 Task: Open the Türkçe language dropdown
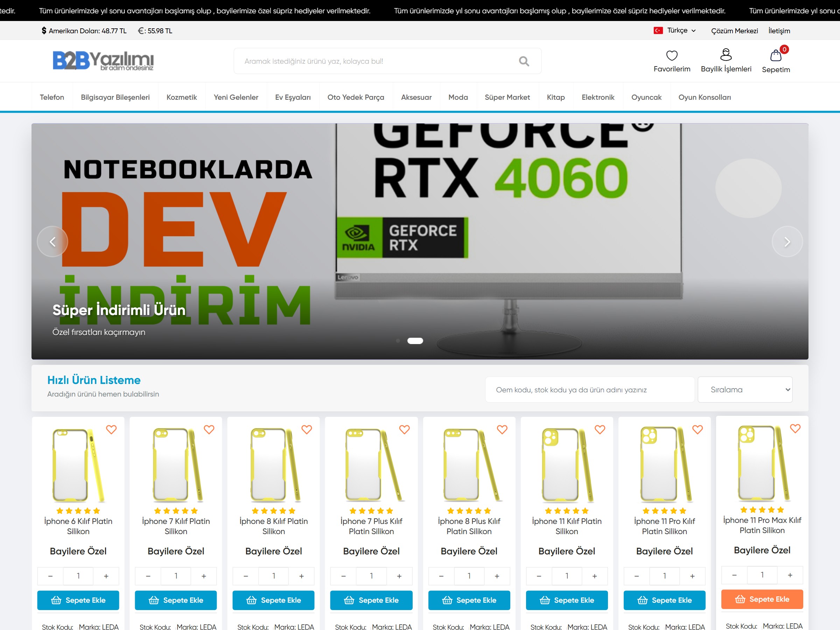[675, 30]
